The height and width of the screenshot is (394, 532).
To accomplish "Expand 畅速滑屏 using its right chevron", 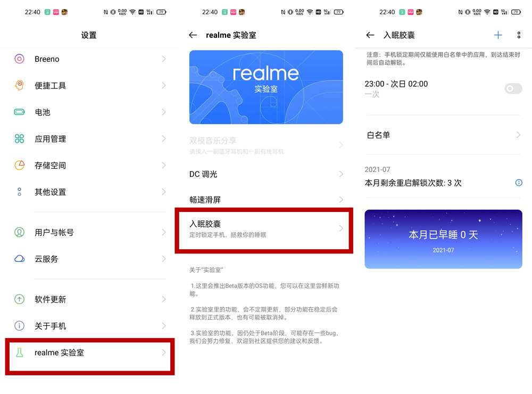I will click(x=341, y=200).
